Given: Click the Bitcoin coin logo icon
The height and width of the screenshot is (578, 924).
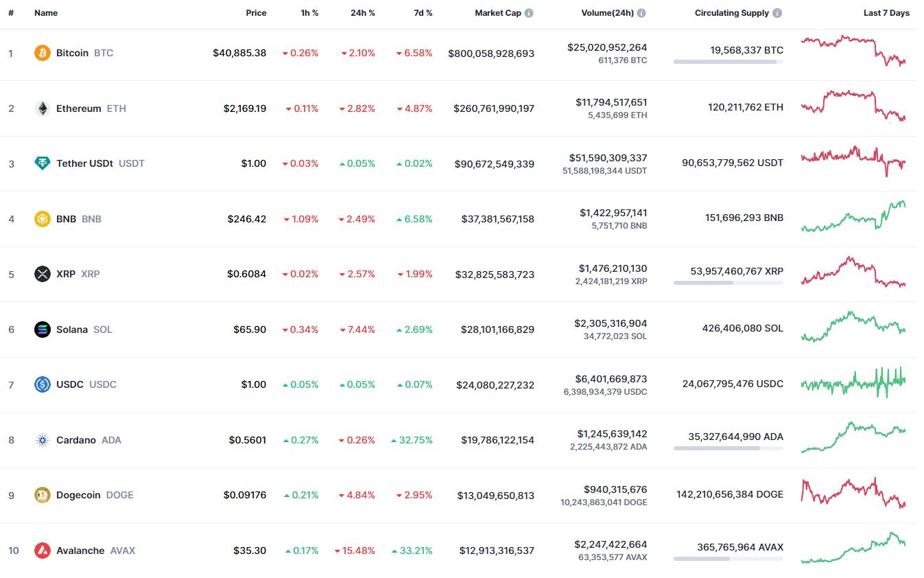Looking at the screenshot, I should 43,53.
